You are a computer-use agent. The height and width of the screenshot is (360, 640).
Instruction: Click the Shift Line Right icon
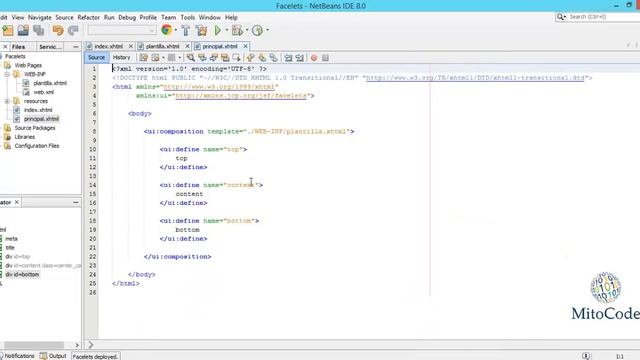(300, 58)
